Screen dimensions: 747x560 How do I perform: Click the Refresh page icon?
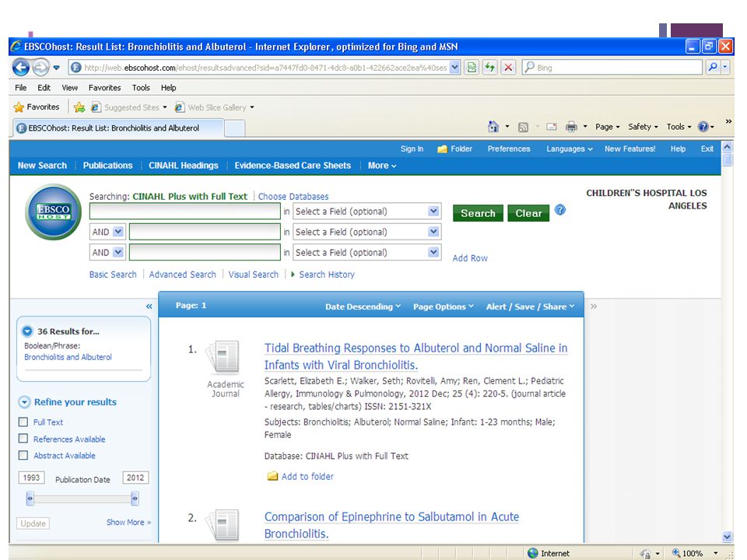[489, 68]
